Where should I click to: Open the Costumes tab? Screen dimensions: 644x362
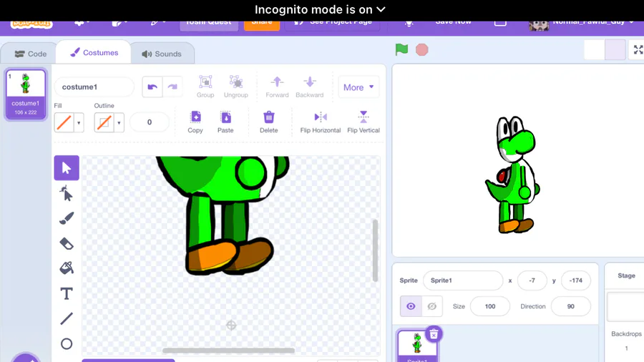pos(94,52)
